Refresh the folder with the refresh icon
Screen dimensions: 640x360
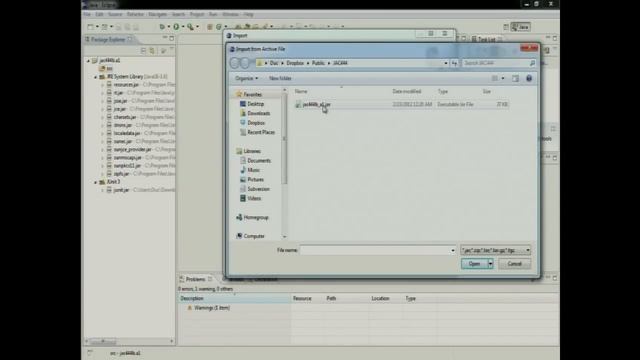click(x=454, y=63)
